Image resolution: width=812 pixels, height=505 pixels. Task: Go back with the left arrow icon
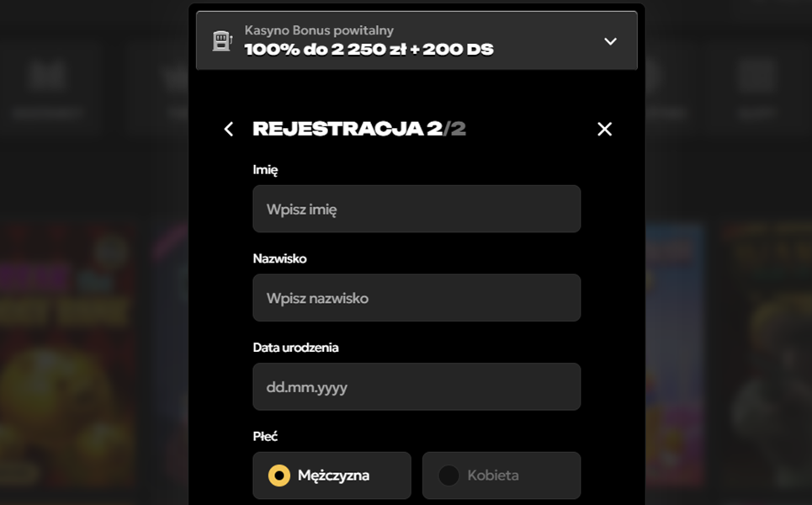[x=228, y=129]
